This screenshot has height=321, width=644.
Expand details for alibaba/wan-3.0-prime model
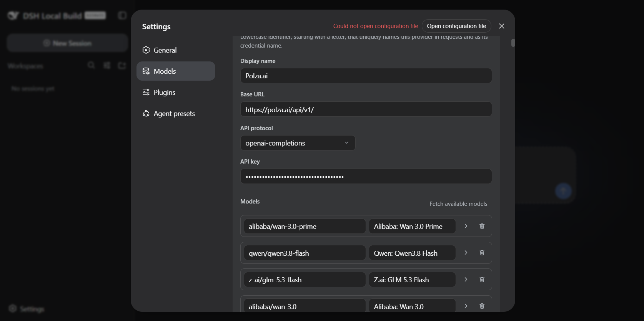pos(466,226)
